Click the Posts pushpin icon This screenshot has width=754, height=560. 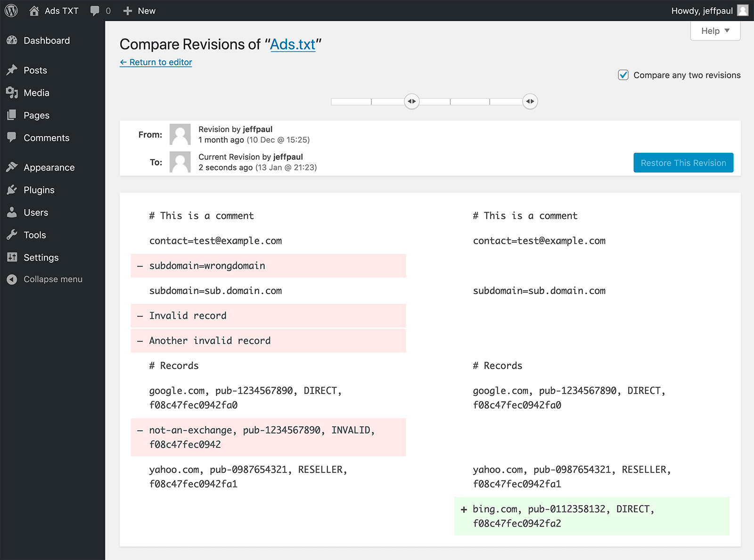pyautogui.click(x=12, y=70)
